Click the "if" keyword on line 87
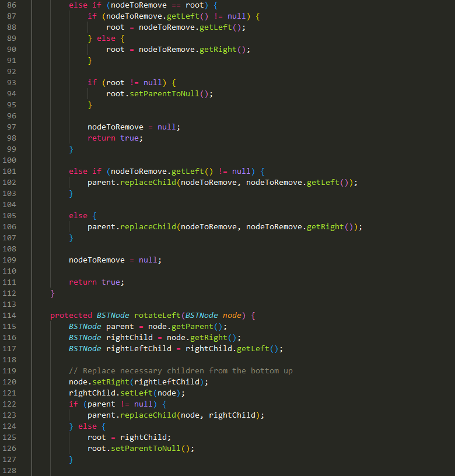The width and height of the screenshot is (455, 476). click(92, 16)
